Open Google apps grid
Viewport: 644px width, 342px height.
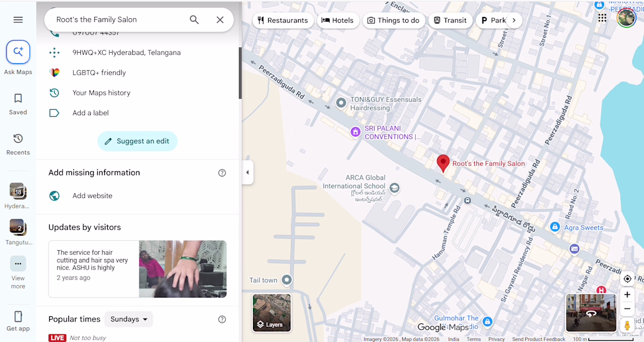pyautogui.click(x=602, y=18)
